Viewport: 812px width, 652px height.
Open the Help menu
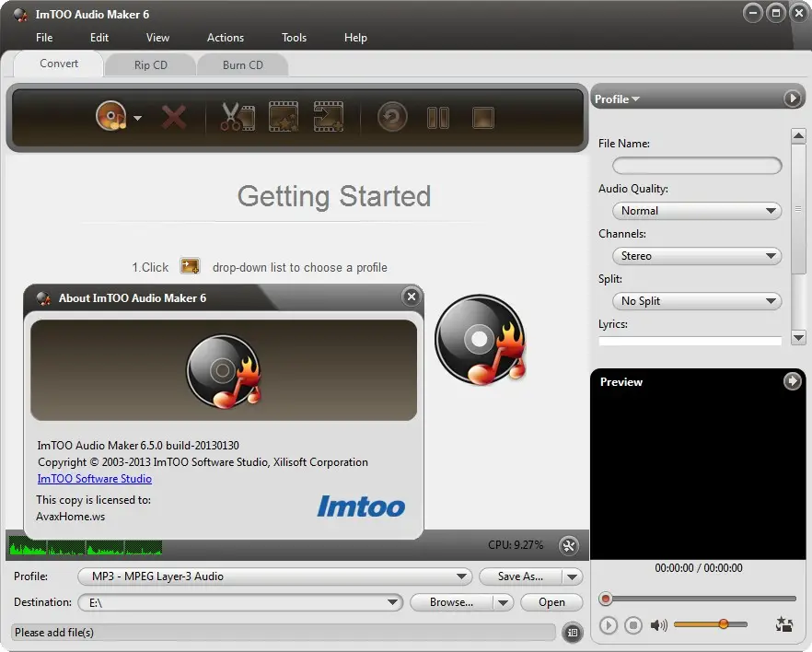pyautogui.click(x=355, y=37)
